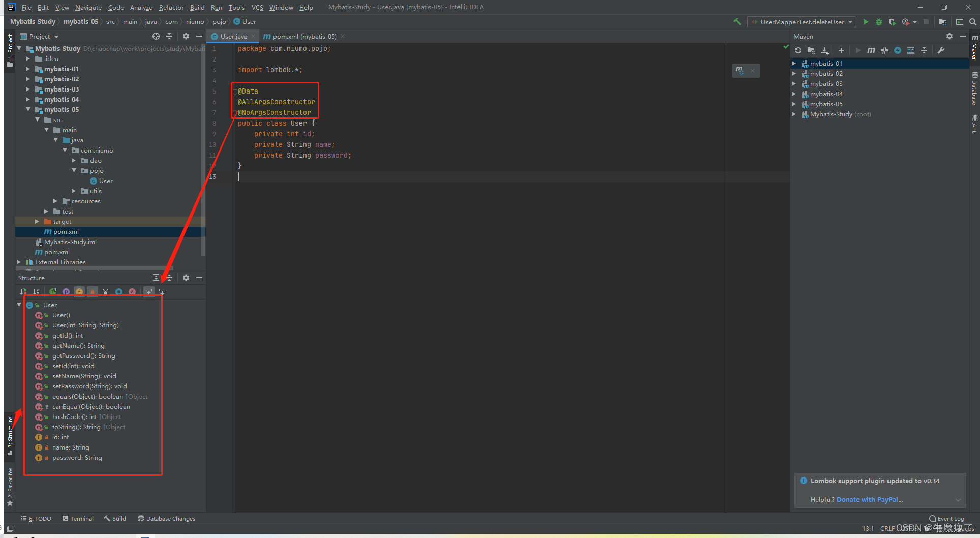Build project with the hammer icon
Viewport: 980px width, 538px height.
coord(737,22)
